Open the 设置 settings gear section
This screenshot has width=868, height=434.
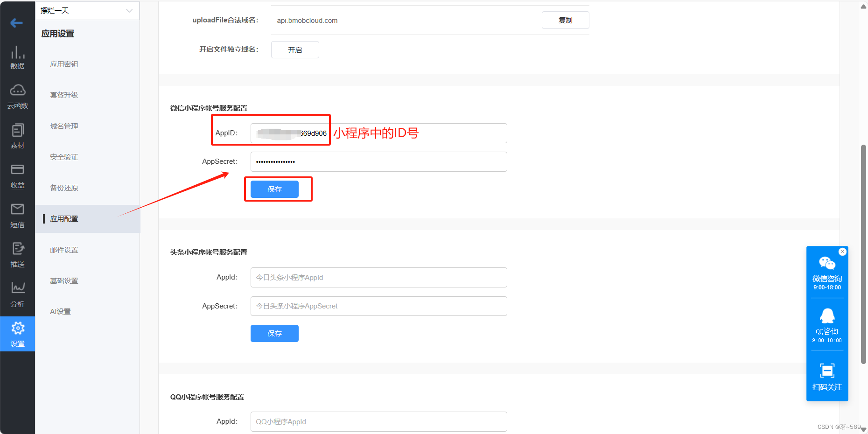[17, 334]
